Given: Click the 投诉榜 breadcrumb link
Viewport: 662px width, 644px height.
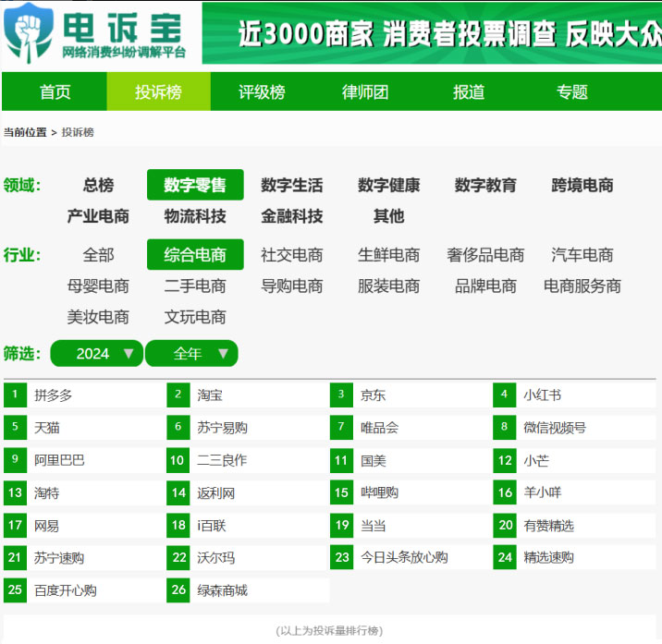Looking at the screenshot, I should tap(78, 132).
